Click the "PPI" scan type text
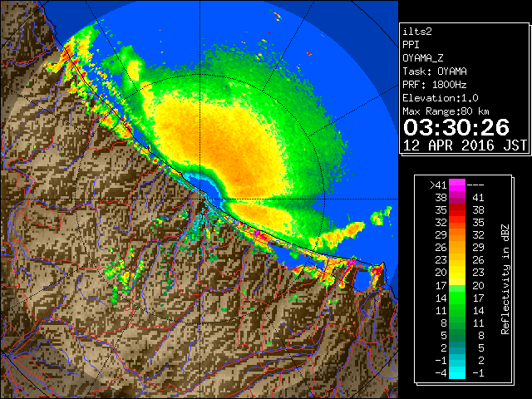 (x=411, y=45)
